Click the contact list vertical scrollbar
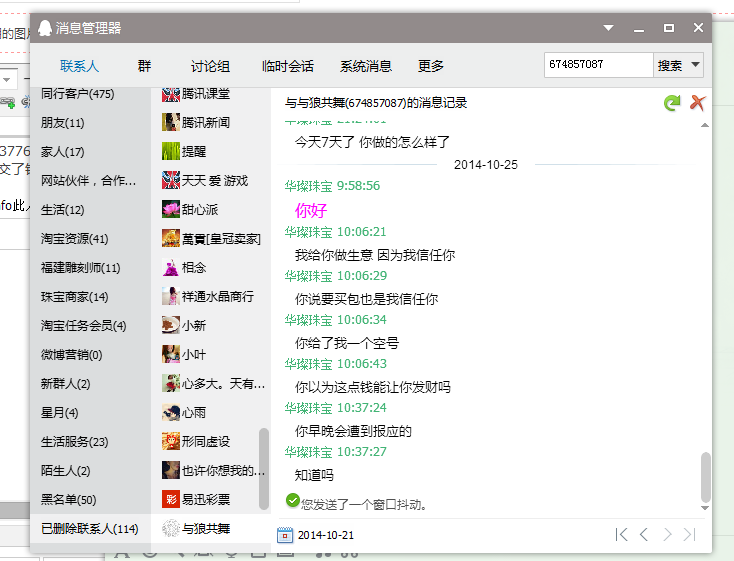 (264, 469)
